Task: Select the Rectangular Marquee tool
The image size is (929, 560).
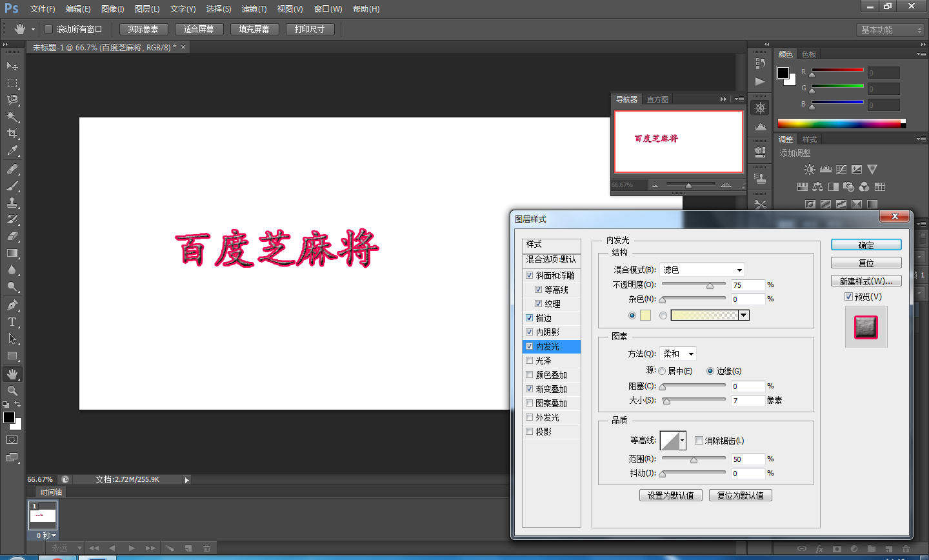Action: coord(12,83)
